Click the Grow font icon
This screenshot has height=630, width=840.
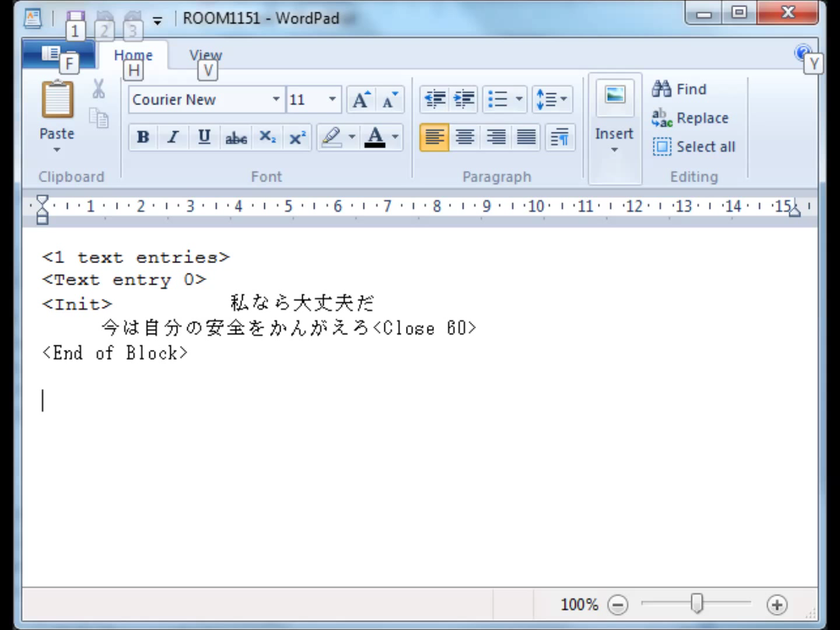click(360, 100)
